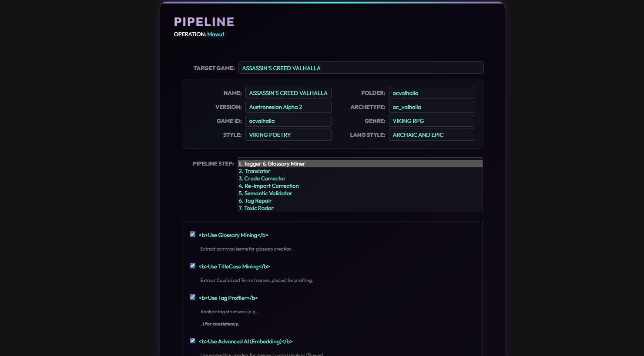Viewport: 644px width, 356px height.
Task: Edit the Style field VIKING POETRY
Action: (x=288, y=135)
